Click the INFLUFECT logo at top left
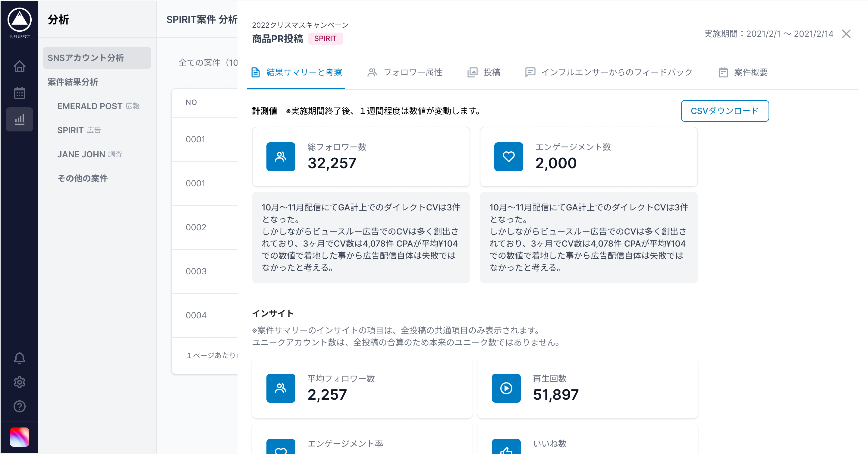Screen dimensions: 868x454 coord(20,20)
